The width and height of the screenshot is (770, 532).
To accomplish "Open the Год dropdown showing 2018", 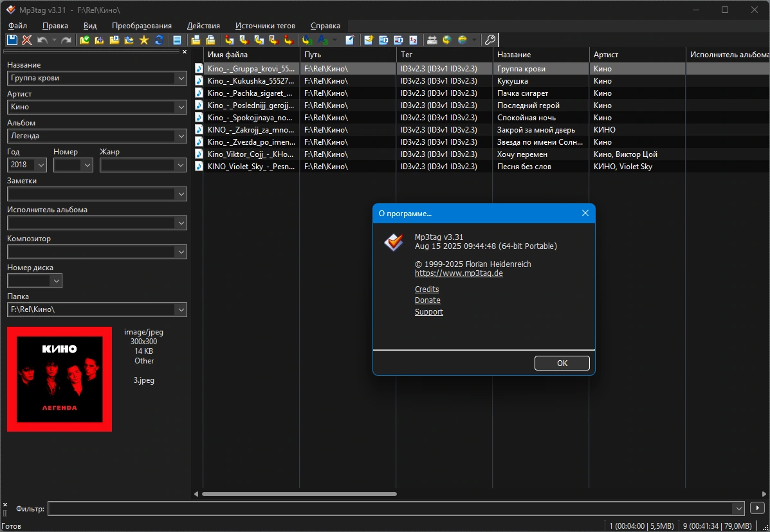I will (x=41, y=165).
